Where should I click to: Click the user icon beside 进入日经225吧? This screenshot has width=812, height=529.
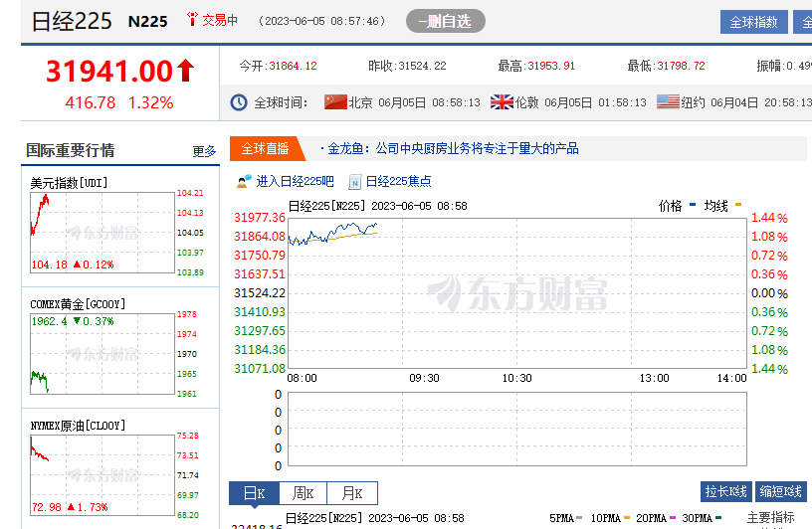[244, 182]
